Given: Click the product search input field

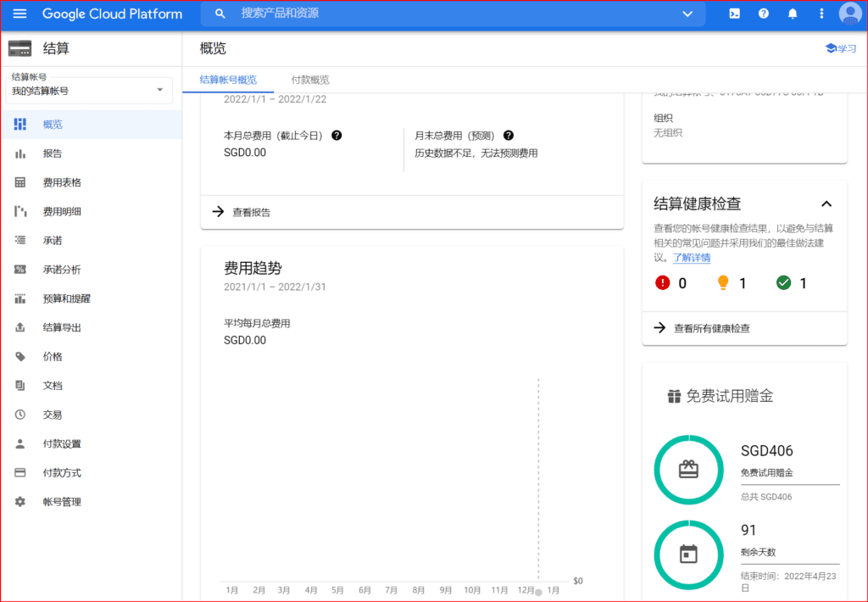Looking at the screenshot, I should click(339, 14).
